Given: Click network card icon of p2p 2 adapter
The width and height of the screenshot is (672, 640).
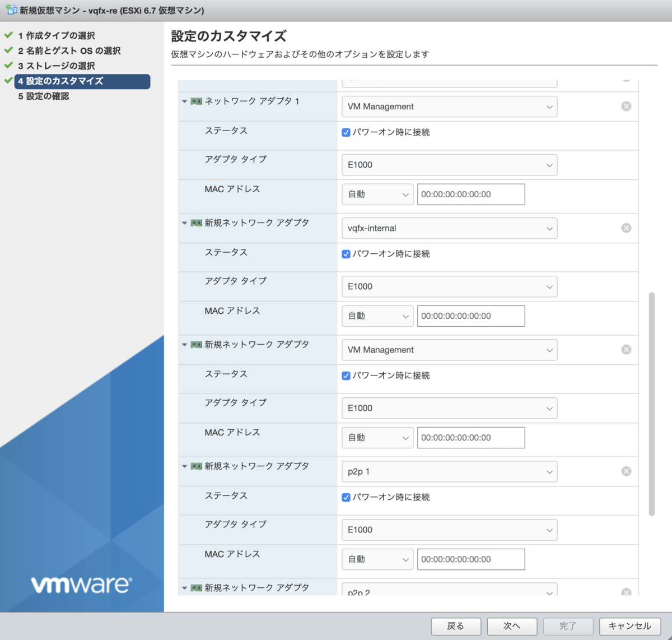Looking at the screenshot, I should click(x=196, y=588).
